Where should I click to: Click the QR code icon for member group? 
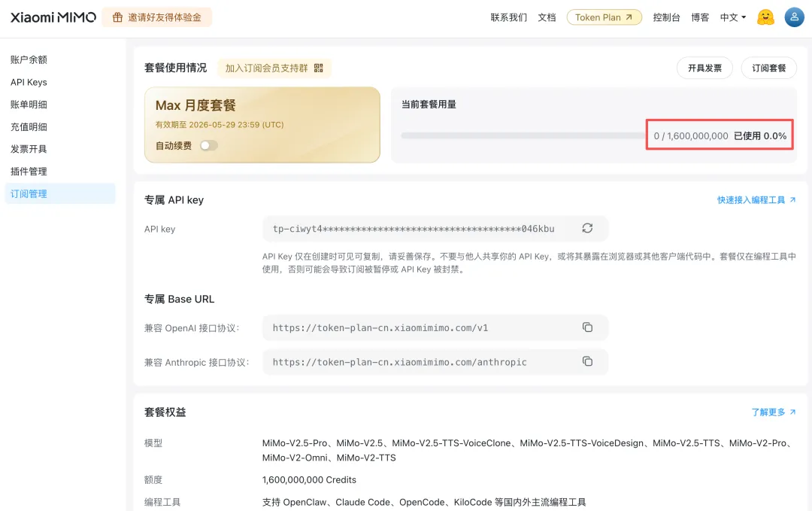[319, 68]
